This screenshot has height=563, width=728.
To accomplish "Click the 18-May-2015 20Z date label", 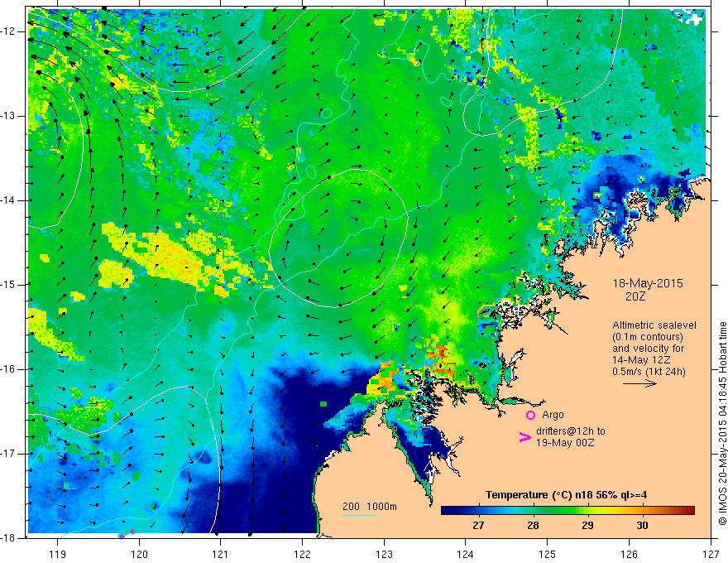I will [x=648, y=290].
